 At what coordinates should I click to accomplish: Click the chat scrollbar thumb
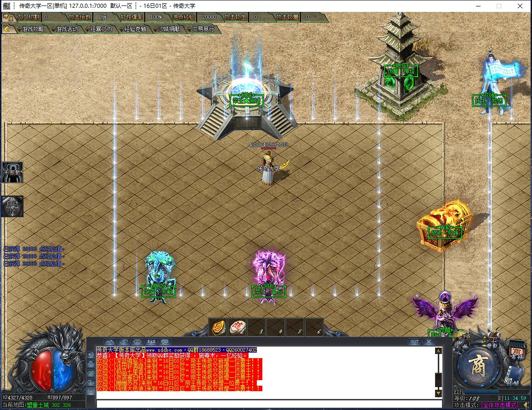[438, 380]
